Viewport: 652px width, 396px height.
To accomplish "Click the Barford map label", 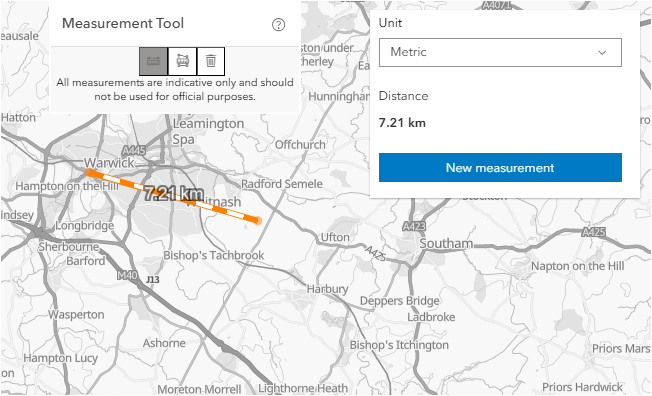I will coord(86,261).
